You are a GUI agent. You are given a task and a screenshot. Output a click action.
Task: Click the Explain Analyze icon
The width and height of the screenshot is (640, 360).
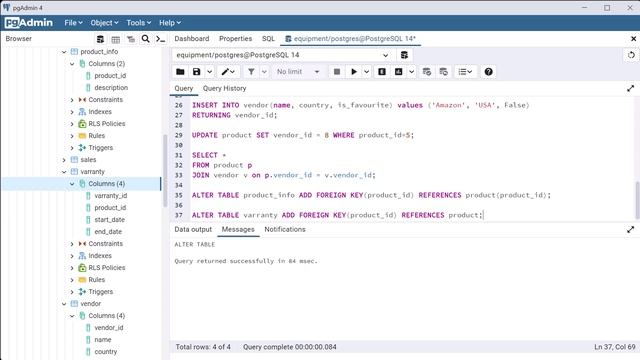398,72
